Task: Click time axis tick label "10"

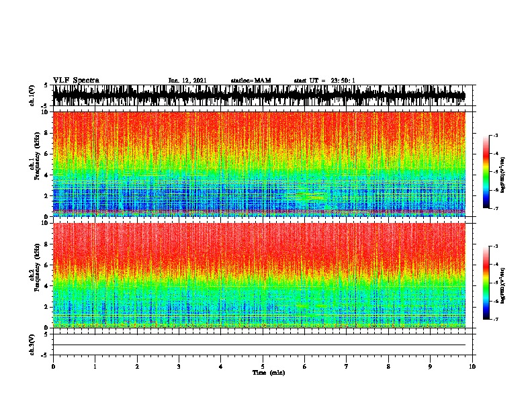Action: click(472, 367)
